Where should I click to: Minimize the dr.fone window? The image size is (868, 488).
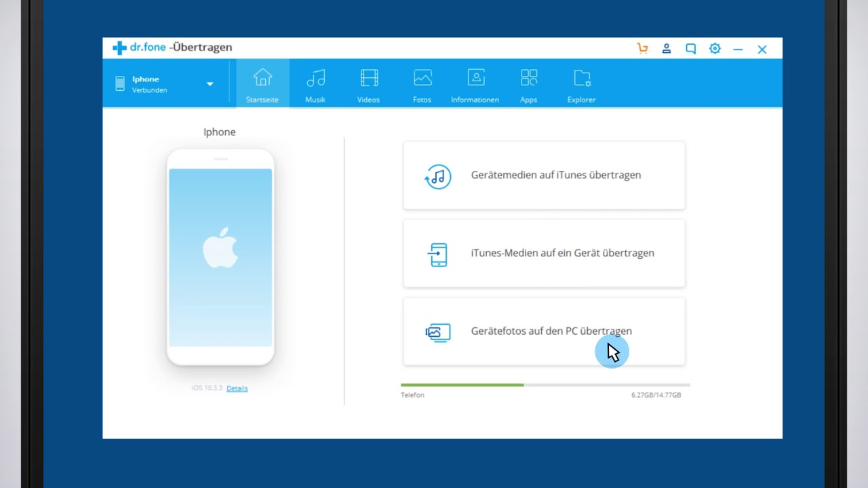coord(738,49)
